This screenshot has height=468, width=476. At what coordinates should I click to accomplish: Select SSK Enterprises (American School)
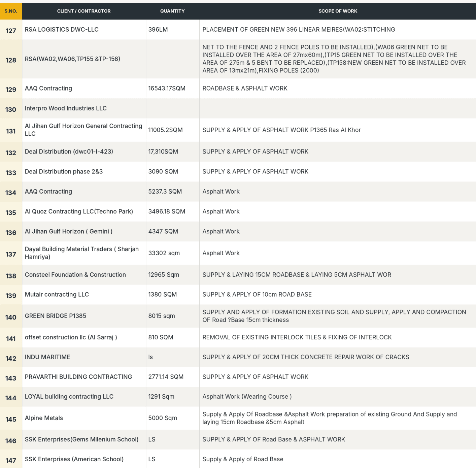click(74, 459)
